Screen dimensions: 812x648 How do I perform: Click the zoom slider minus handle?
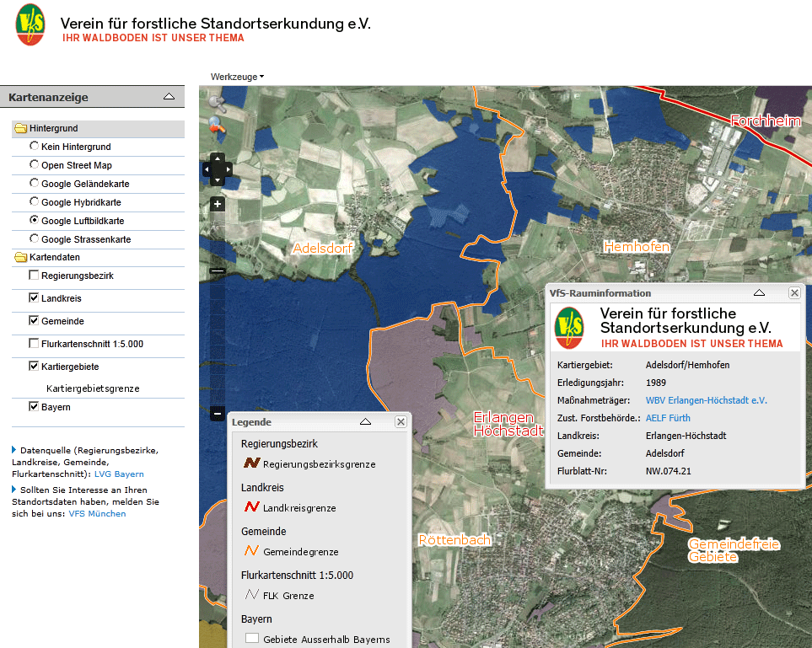(218, 270)
